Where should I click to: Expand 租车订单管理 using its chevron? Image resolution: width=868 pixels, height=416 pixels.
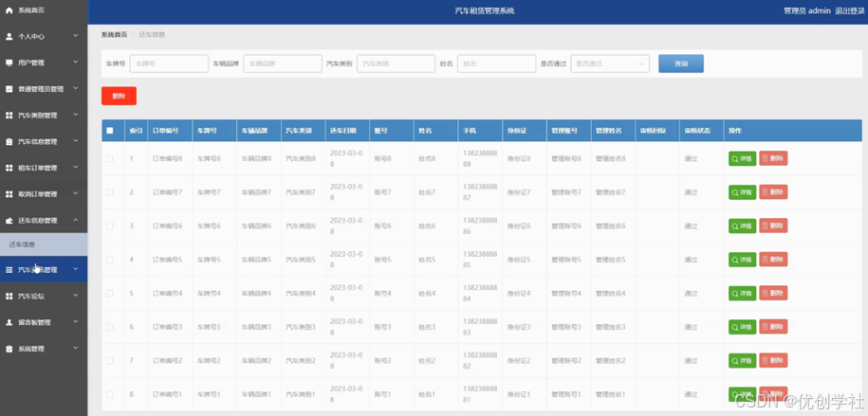pyautogui.click(x=76, y=168)
